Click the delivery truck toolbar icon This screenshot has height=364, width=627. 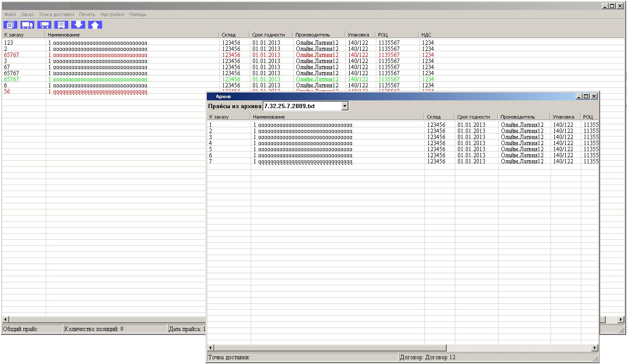pos(27,25)
